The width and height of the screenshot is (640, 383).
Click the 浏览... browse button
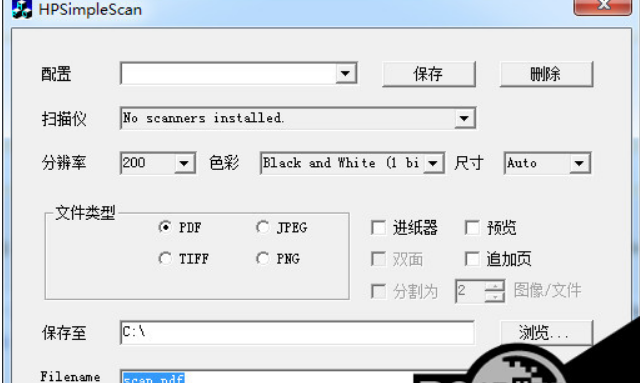click(x=546, y=333)
